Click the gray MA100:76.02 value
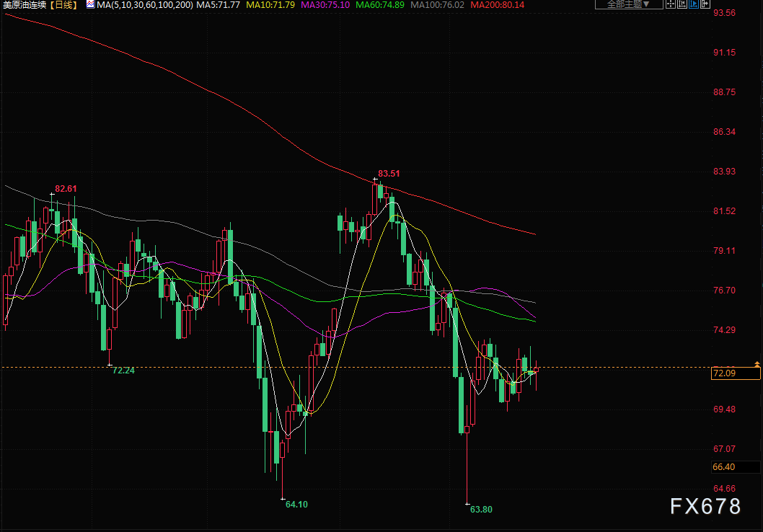 click(438, 5)
